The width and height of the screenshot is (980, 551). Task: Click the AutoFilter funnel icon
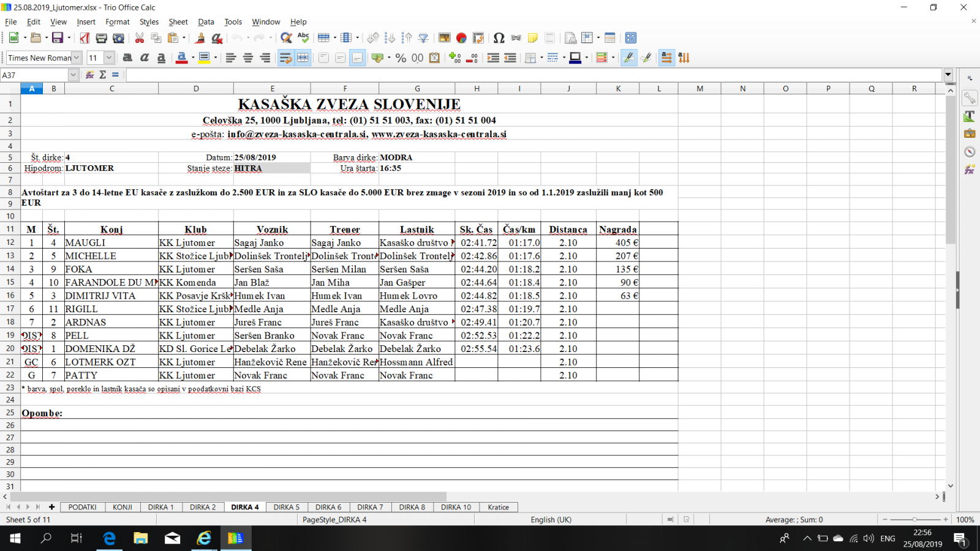tap(423, 38)
